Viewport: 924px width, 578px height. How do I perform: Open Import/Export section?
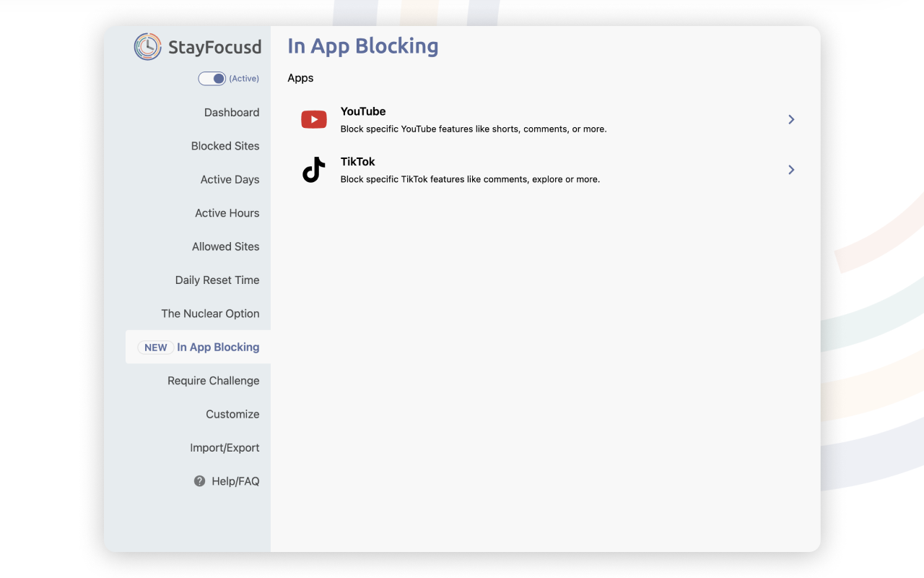225,448
